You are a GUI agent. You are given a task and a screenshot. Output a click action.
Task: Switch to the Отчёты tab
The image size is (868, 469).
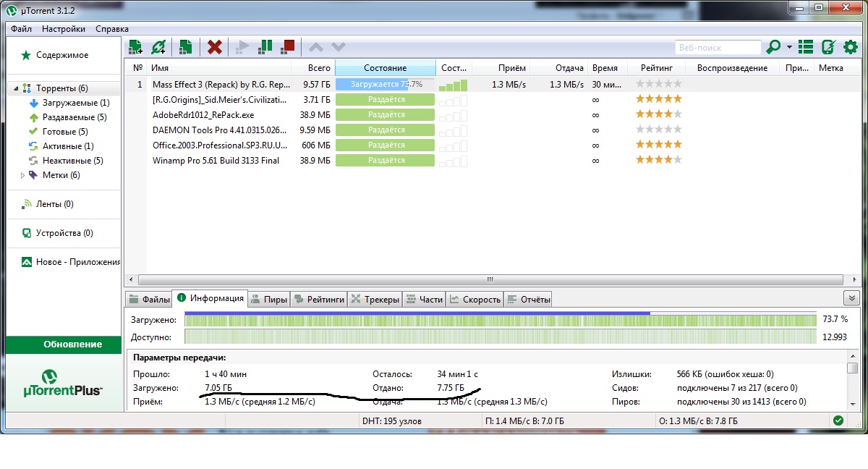point(528,299)
